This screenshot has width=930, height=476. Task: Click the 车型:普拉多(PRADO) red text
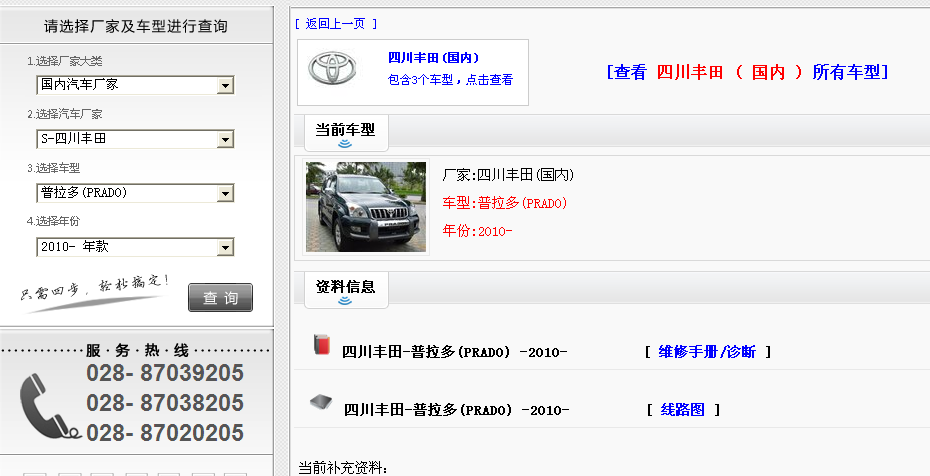[505, 203]
